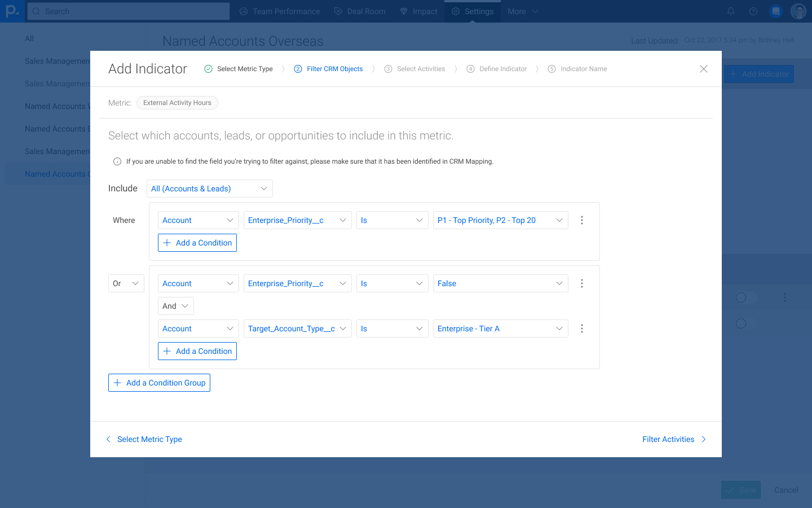Expand the Include All (Accounts & Leads) dropdown
This screenshot has height=508, width=812.
click(x=209, y=189)
